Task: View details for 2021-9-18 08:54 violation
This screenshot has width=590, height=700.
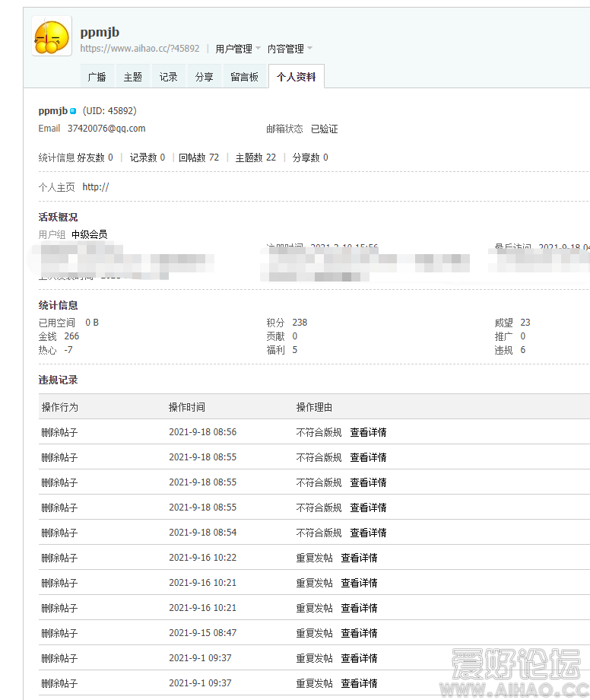Action: [x=368, y=533]
